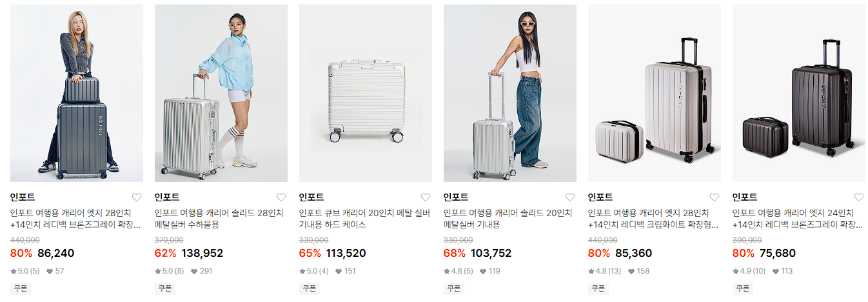868x302 pixels.
Task: Open 인포트 큐브 캐리어 20인치 title link
Action: coord(364,219)
